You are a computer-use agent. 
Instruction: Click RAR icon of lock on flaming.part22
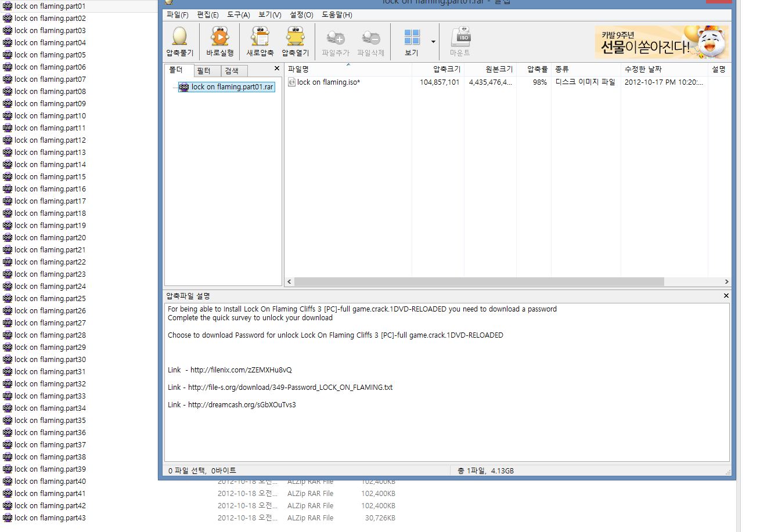tap(8, 262)
